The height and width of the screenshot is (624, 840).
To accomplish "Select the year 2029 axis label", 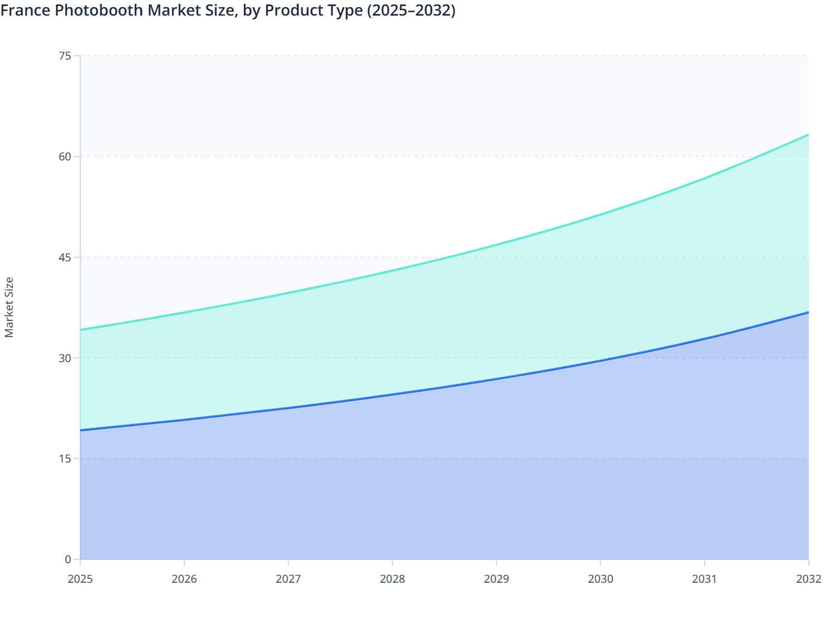I will pos(497,579).
